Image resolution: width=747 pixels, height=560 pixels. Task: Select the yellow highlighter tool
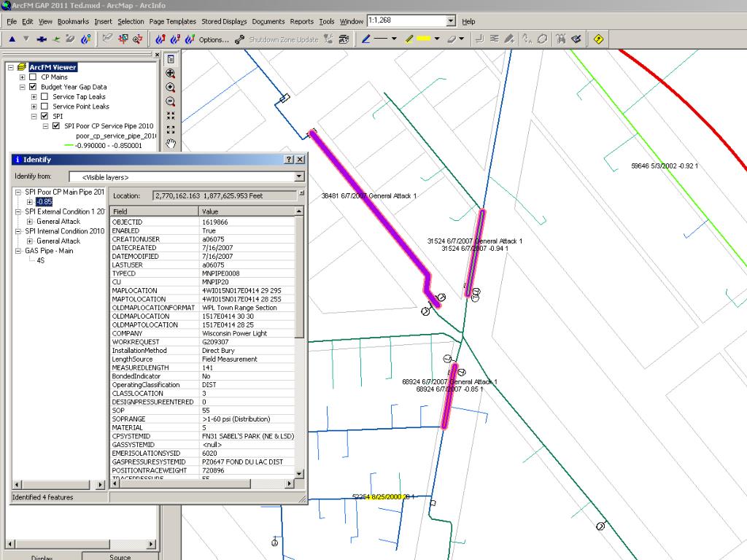(x=409, y=39)
